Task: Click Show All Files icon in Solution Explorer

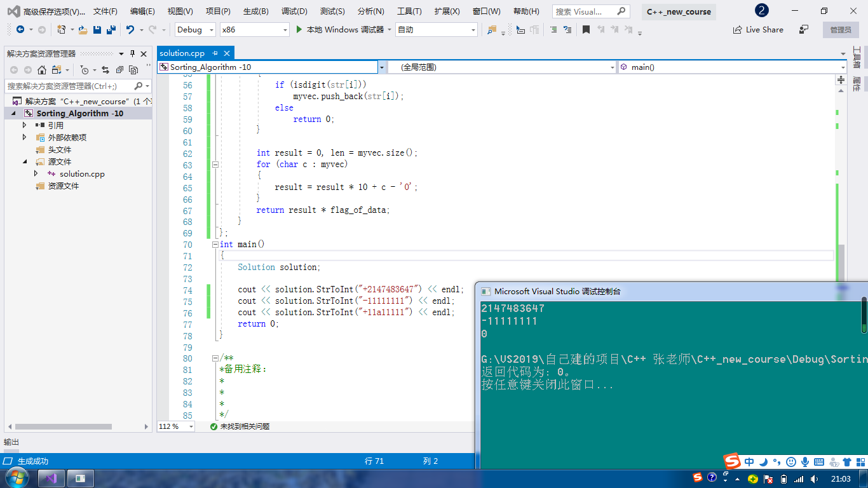Action: pyautogui.click(x=133, y=70)
